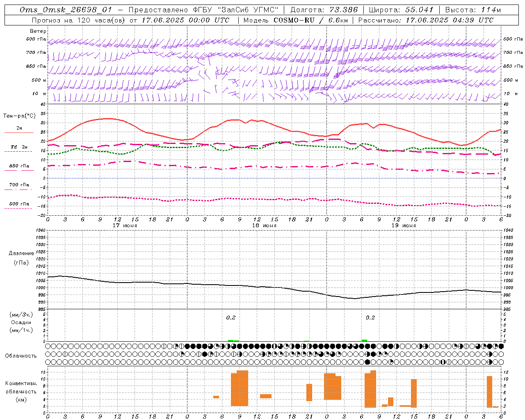Select the Высота: 114м header field
Screen dimensions: 525x420
coord(473,10)
